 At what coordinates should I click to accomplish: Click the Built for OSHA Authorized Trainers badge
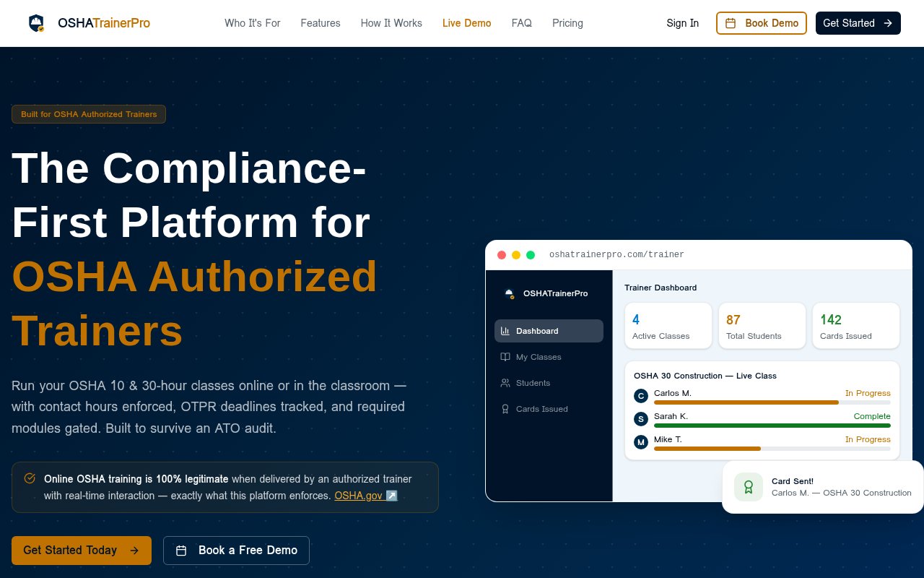pyautogui.click(x=89, y=114)
